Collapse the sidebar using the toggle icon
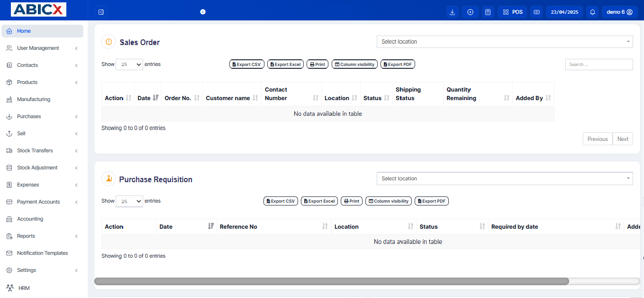The width and height of the screenshot is (644, 298). pos(101,11)
